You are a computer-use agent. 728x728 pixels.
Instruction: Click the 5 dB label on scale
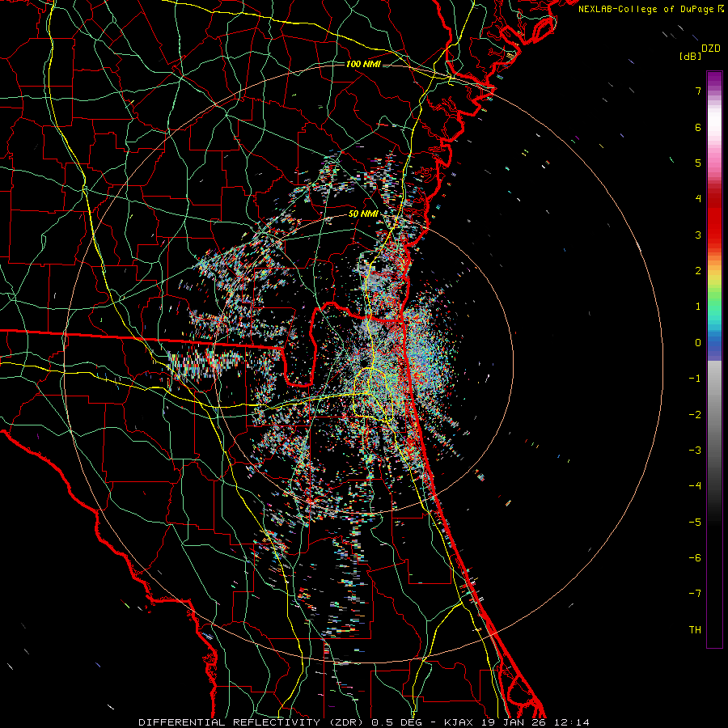click(x=698, y=163)
